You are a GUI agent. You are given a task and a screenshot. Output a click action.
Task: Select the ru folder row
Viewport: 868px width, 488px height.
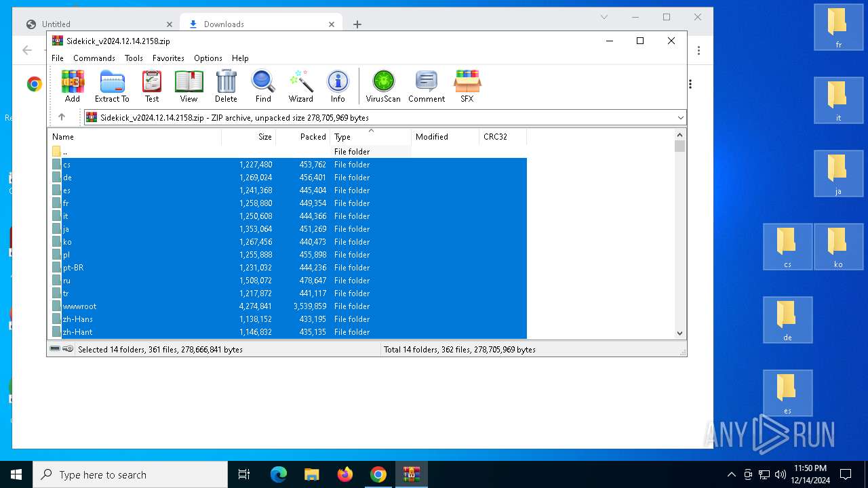[288, 281]
